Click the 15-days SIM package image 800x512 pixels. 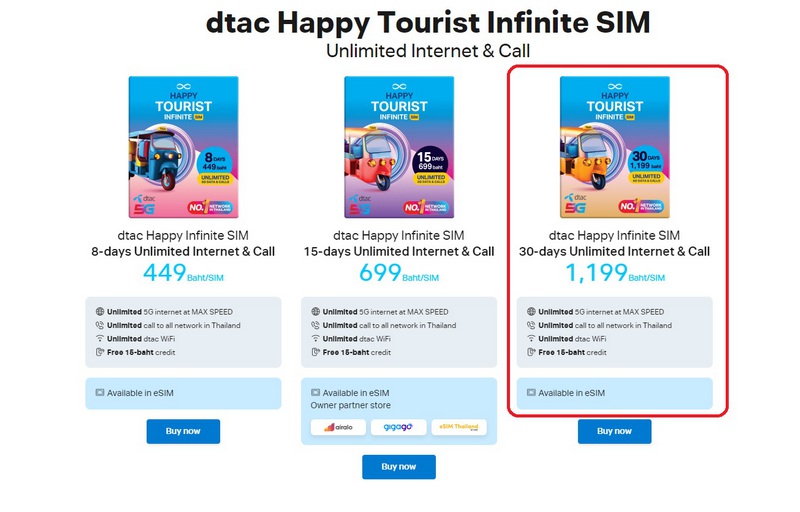tap(399, 147)
